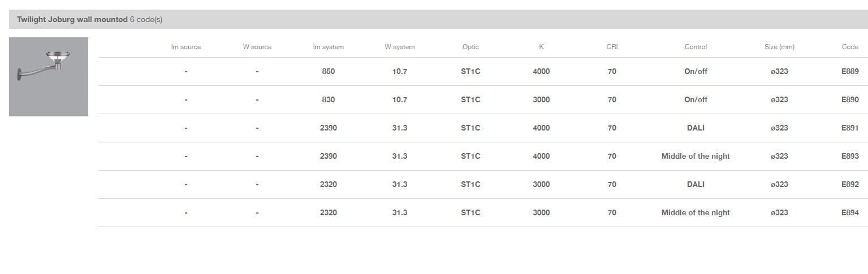
Task: Click the lm source column header
Action: point(186,47)
